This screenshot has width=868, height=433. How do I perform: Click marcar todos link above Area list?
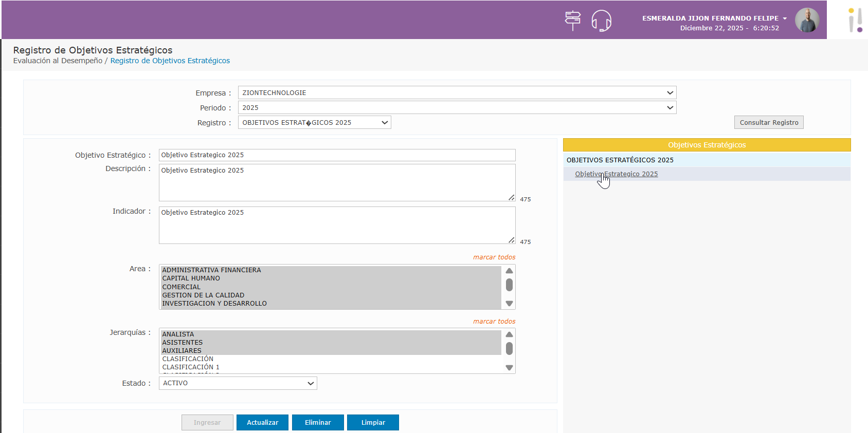click(x=494, y=257)
